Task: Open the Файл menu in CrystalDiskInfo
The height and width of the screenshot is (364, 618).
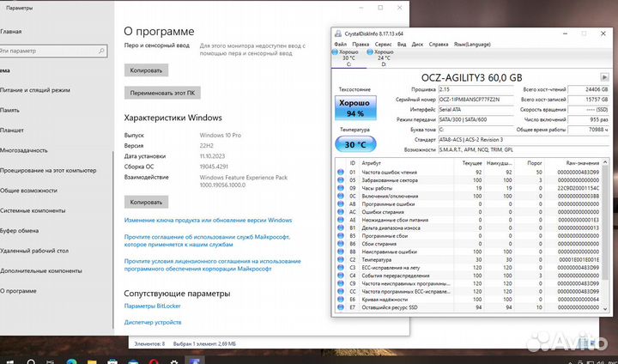Action: click(x=340, y=44)
